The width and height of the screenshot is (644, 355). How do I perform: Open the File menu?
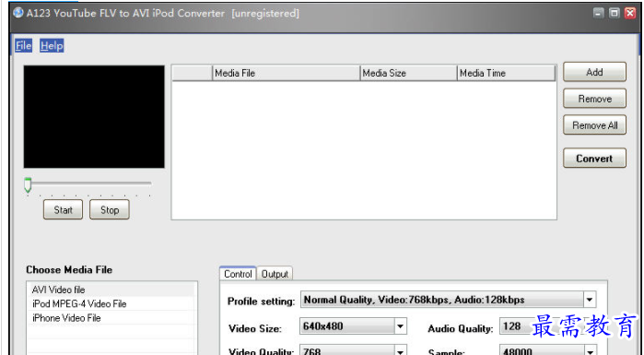[x=23, y=45]
